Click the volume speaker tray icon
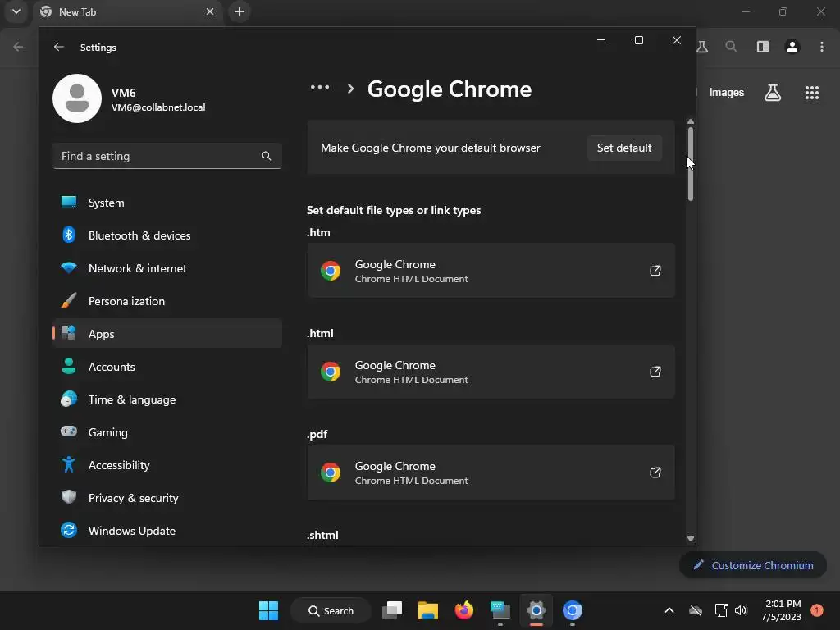 741,610
